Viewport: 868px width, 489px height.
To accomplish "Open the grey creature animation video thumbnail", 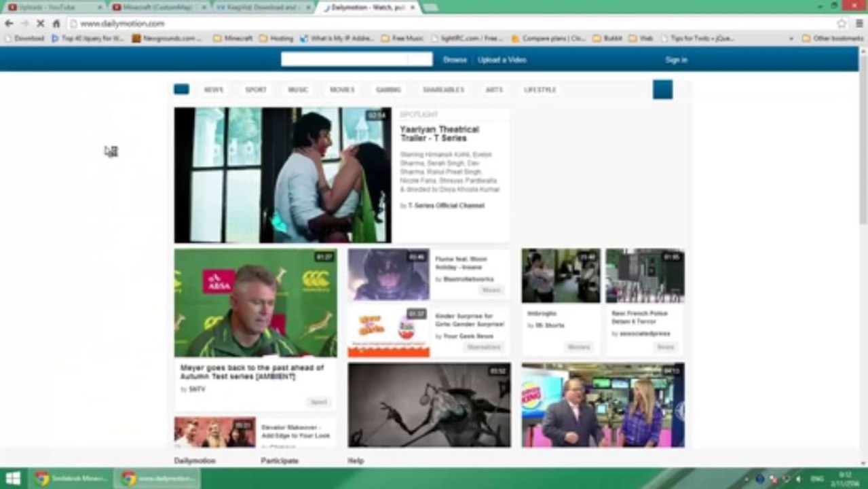I will pos(429,405).
